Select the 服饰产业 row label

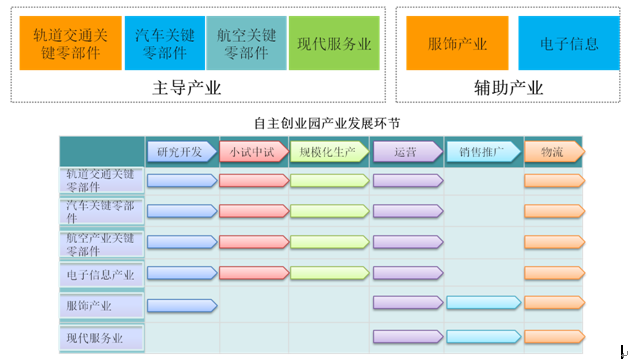click(101, 305)
